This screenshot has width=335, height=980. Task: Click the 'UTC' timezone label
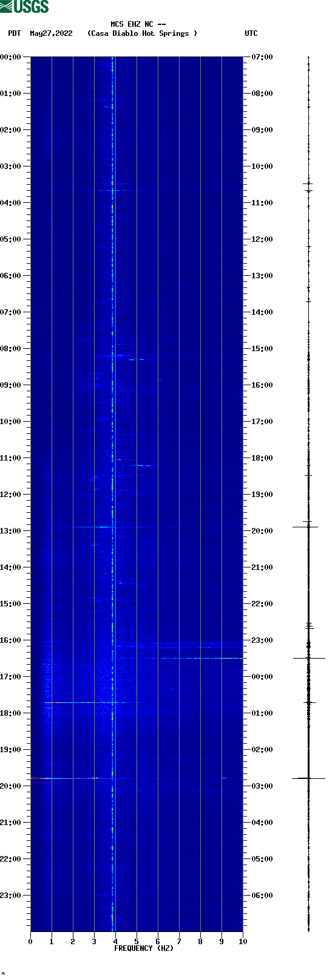[251, 33]
